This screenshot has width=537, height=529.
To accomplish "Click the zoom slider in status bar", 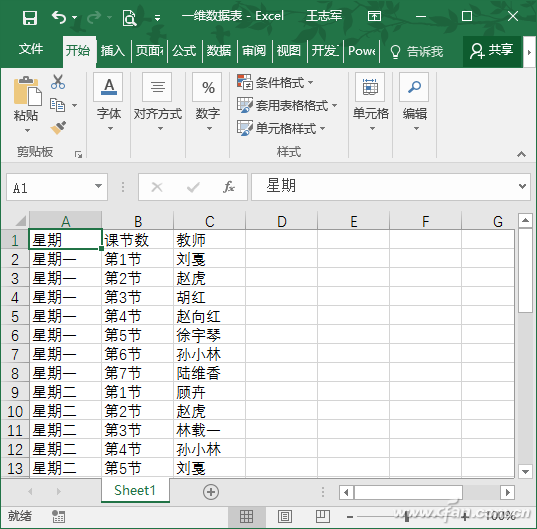I will 407,516.
